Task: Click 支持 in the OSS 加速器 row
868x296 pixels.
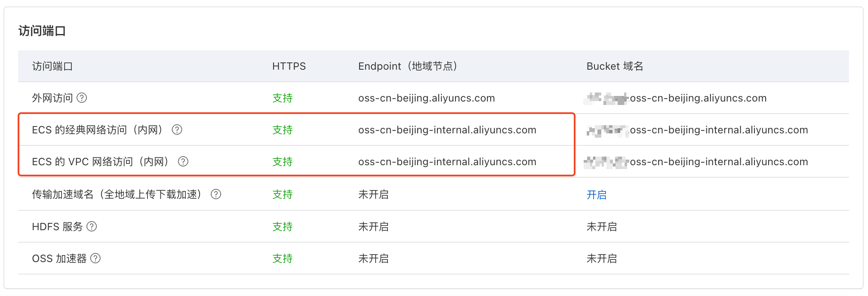Action: point(282,259)
